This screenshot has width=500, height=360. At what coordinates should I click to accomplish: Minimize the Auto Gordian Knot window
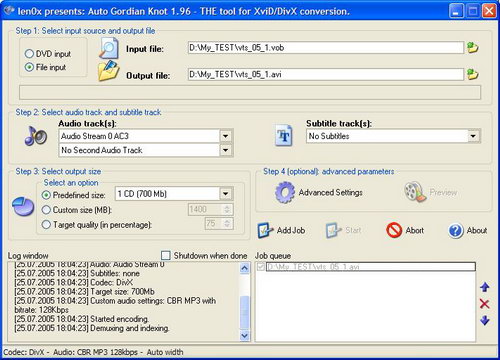(x=456, y=11)
